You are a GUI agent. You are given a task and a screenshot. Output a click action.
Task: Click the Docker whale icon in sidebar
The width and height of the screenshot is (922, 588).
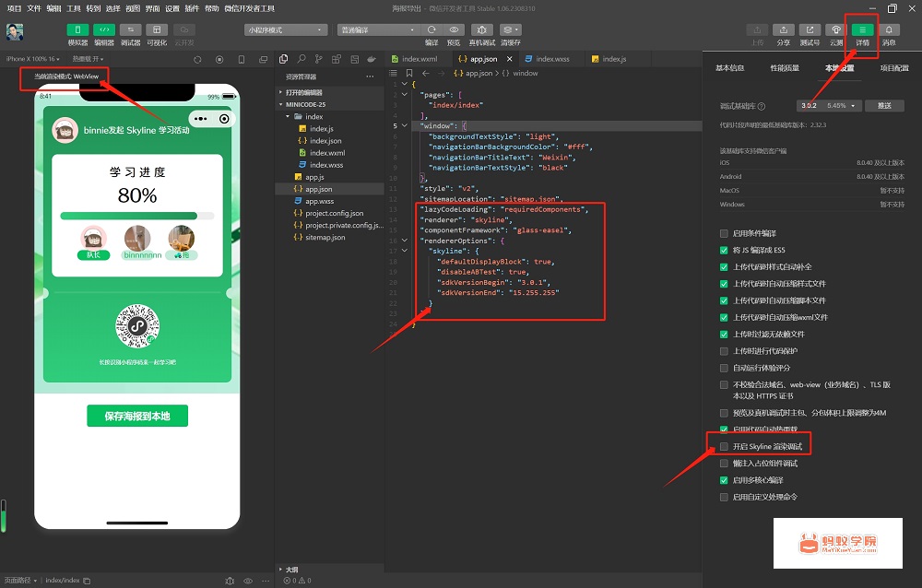[x=371, y=59]
